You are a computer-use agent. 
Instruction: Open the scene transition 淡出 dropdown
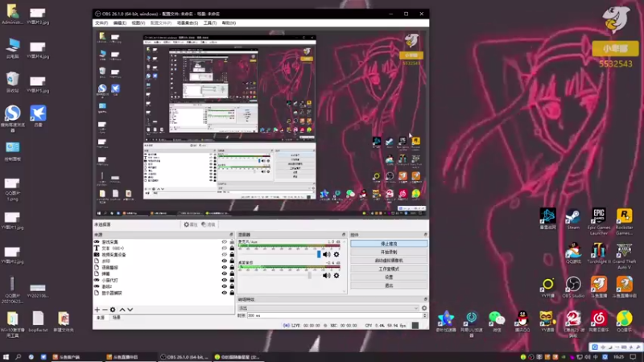pos(328,308)
